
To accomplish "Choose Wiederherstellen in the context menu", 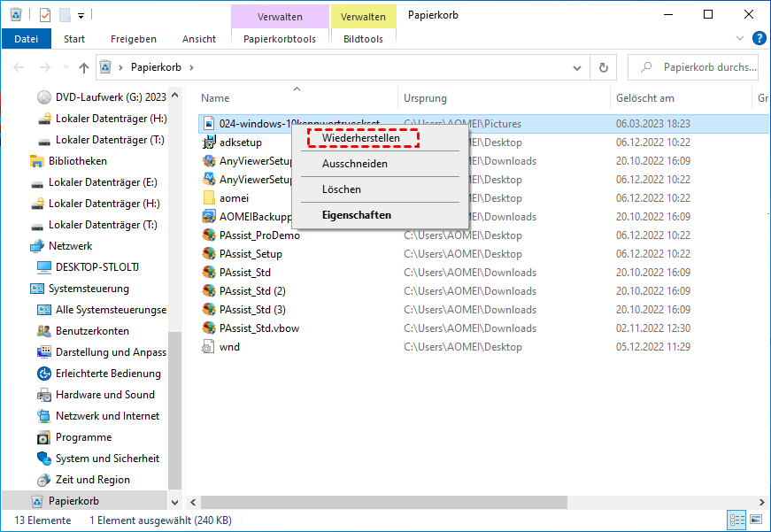I will pos(361,138).
